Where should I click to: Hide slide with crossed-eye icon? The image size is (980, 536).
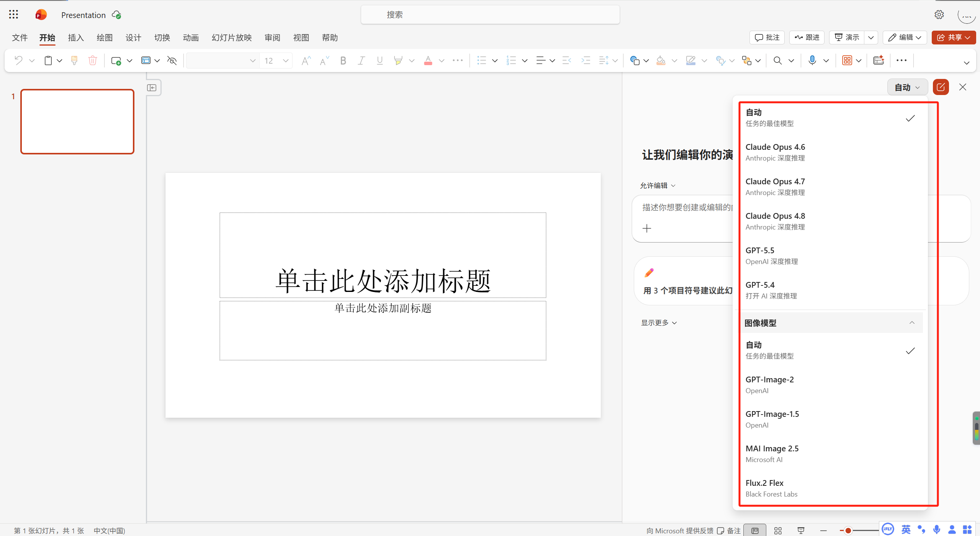172,61
